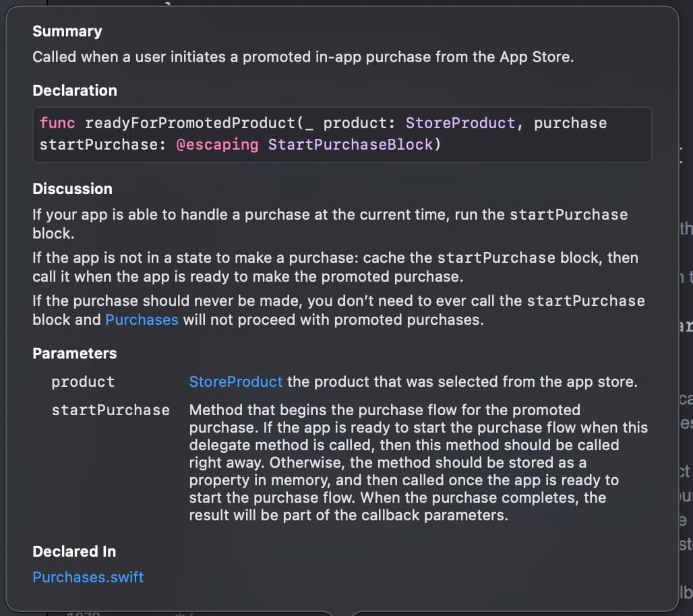Click the Parameters heading
Image resolution: width=693 pixels, height=616 pixels.
[75, 354]
